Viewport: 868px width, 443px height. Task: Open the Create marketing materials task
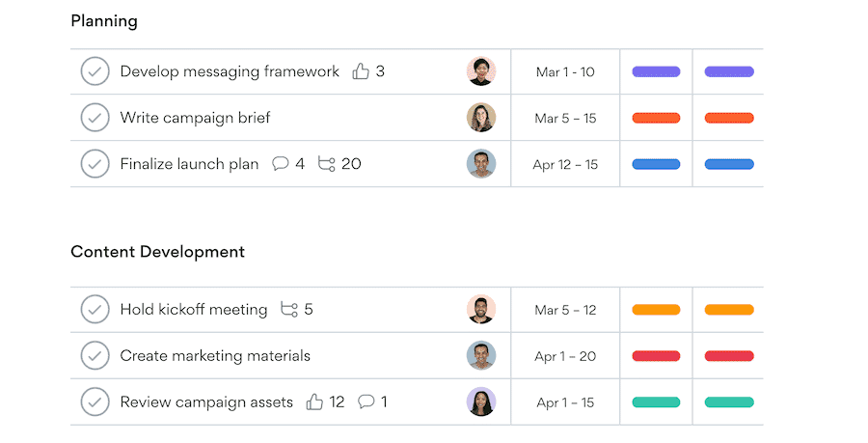[215, 356]
